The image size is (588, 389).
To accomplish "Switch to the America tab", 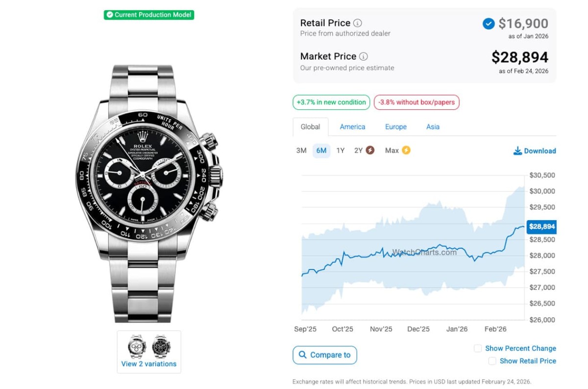I will click(x=352, y=127).
